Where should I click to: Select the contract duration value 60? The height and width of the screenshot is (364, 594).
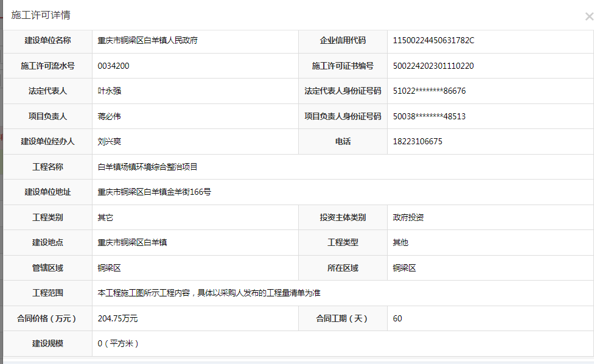(x=397, y=318)
